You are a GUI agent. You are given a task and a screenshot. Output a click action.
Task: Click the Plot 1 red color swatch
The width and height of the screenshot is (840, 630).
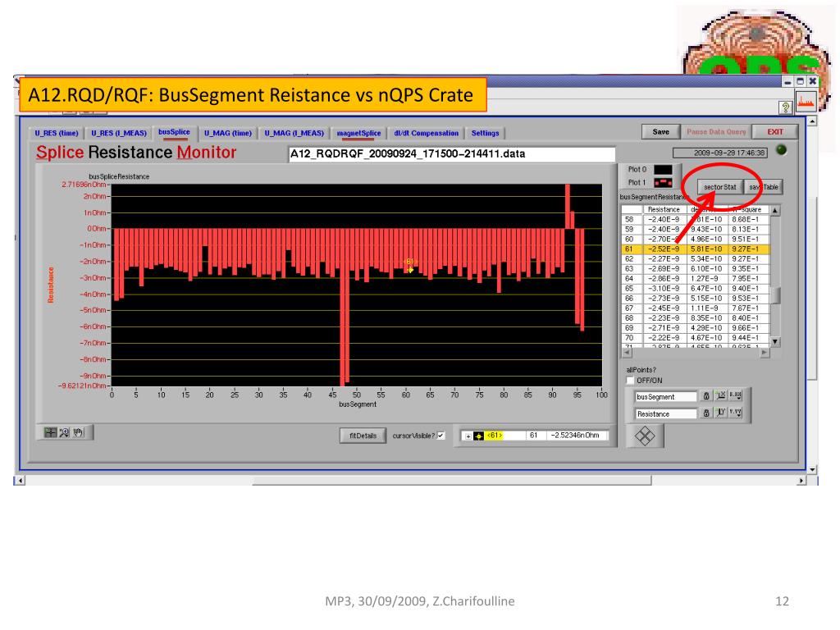pyautogui.click(x=662, y=183)
